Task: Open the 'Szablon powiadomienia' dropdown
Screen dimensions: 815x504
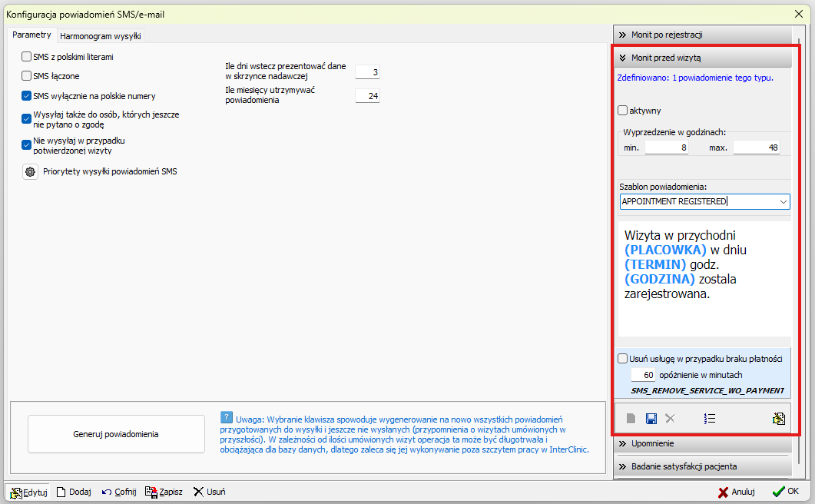Action: click(x=783, y=202)
